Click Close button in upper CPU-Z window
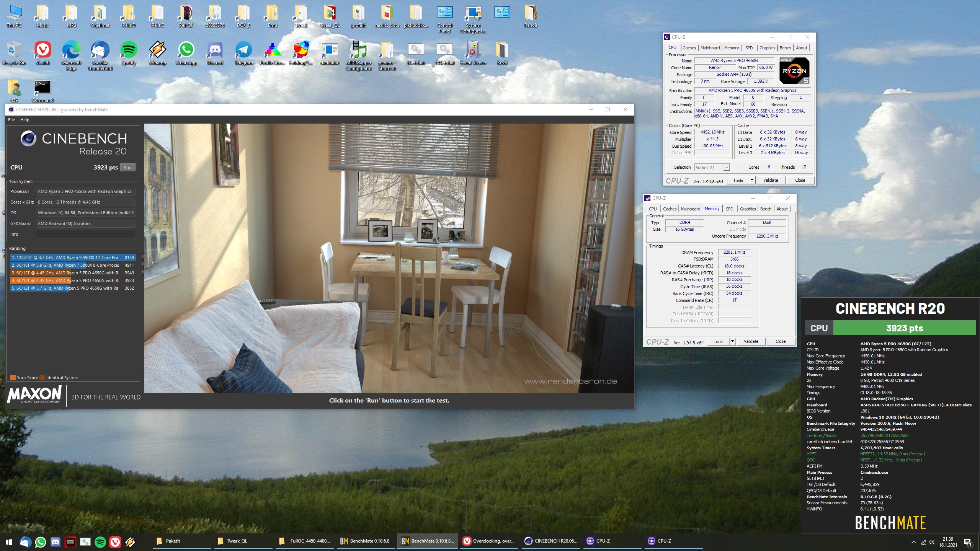 (x=800, y=180)
